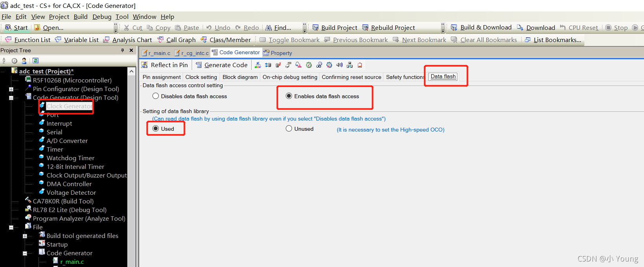Switch to the r_main.c editor tab
Viewport: 644px width, 267px height.
click(x=156, y=53)
